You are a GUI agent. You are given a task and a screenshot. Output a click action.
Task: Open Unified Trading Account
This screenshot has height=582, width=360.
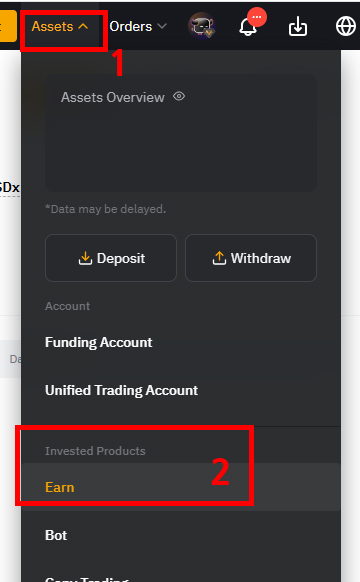(x=121, y=390)
